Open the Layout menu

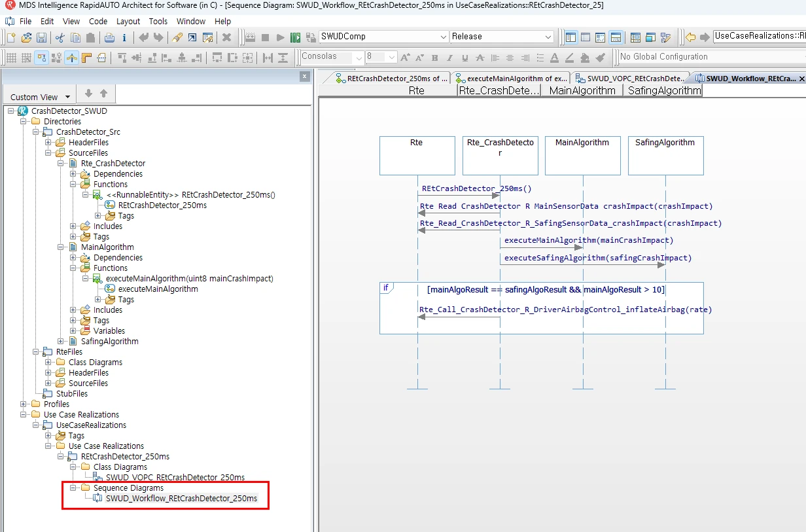coord(128,21)
